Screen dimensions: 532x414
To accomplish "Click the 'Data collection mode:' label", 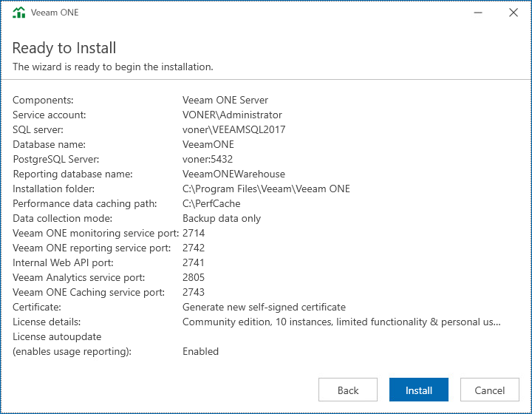I will point(62,219).
